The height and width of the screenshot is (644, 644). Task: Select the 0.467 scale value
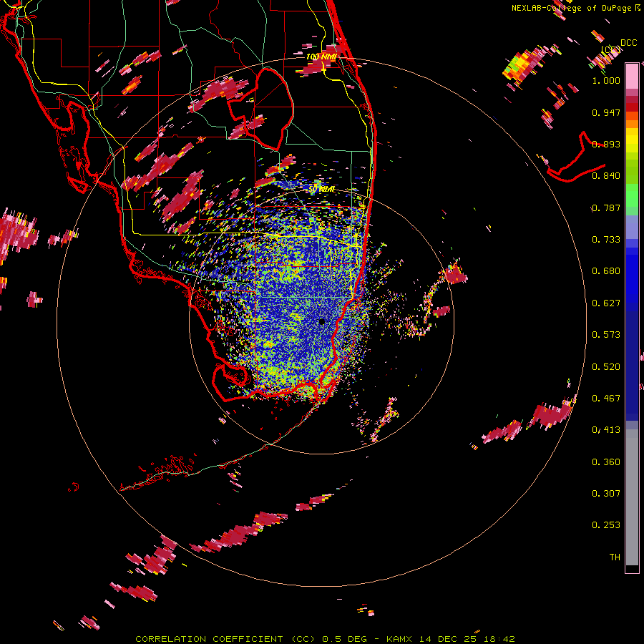pos(606,399)
